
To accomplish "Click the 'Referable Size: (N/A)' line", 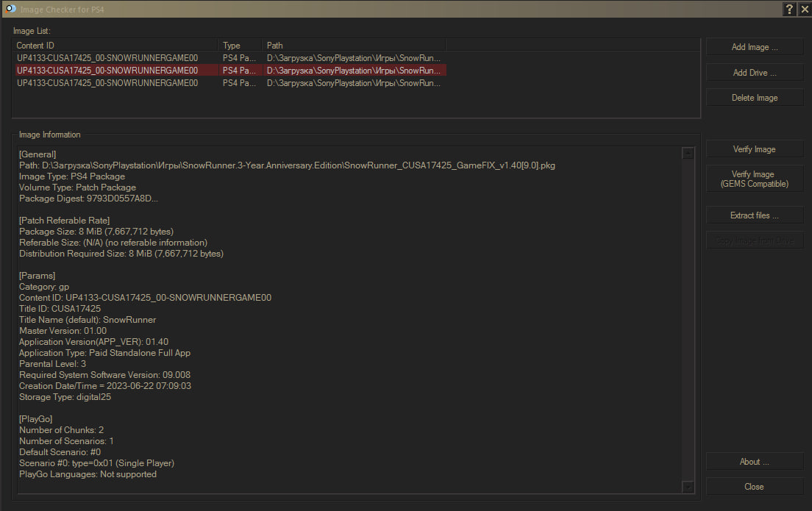I will (113, 243).
